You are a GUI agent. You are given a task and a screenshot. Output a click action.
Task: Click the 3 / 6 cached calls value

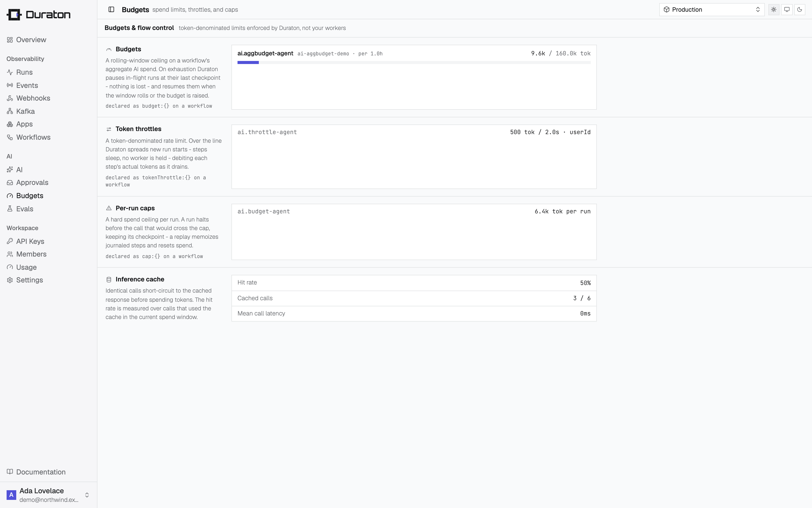(x=582, y=298)
